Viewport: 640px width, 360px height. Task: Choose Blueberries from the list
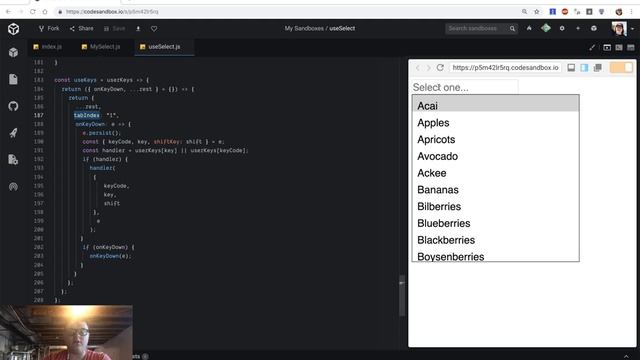[x=496, y=223]
